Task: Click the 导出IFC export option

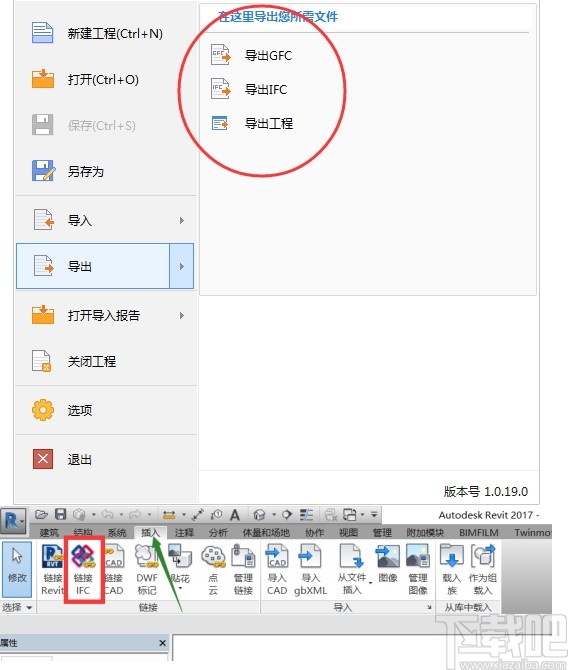Action: pos(249,89)
